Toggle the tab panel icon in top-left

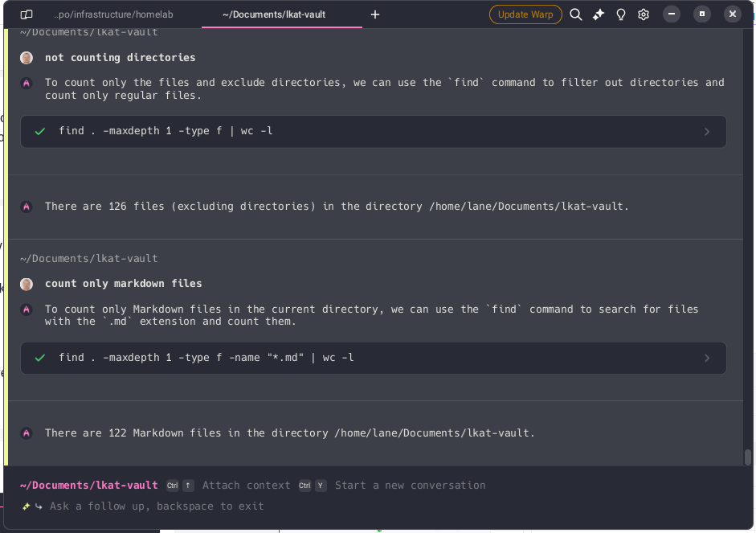click(27, 14)
